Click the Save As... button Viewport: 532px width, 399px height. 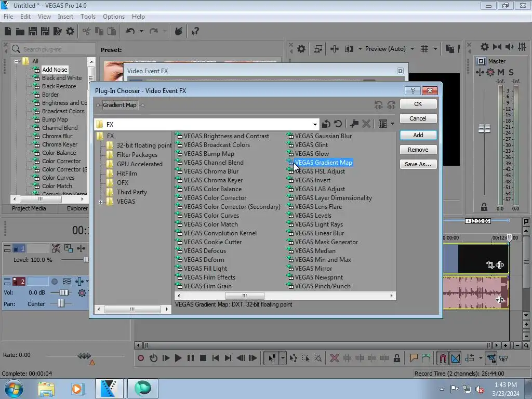(418, 164)
